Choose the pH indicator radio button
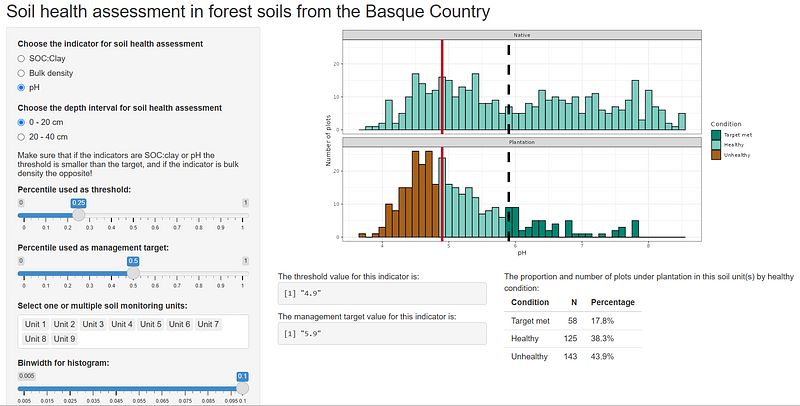The height and width of the screenshot is (406, 800). [21, 88]
